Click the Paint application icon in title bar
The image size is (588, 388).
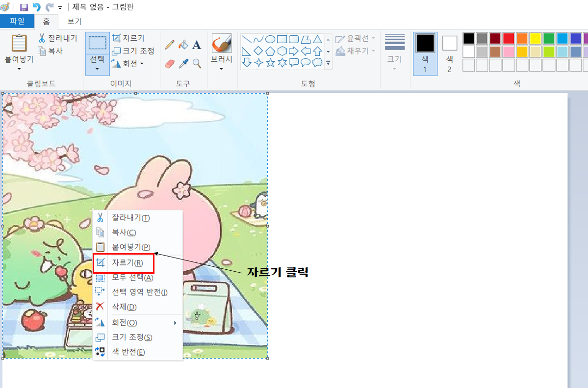click(5, 7)
